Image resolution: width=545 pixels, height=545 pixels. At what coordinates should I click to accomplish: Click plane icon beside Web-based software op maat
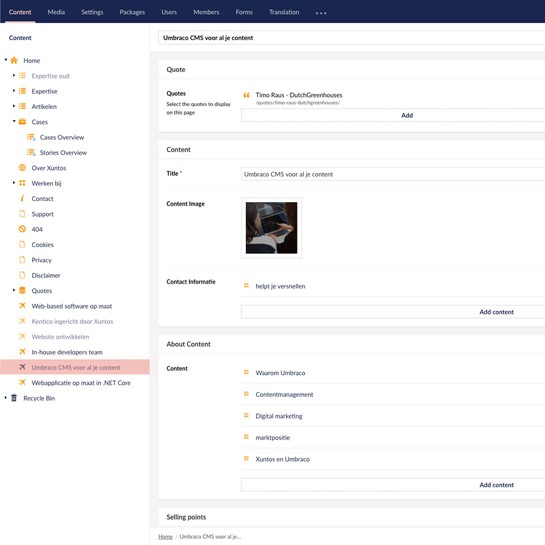[x=22, y=306]
